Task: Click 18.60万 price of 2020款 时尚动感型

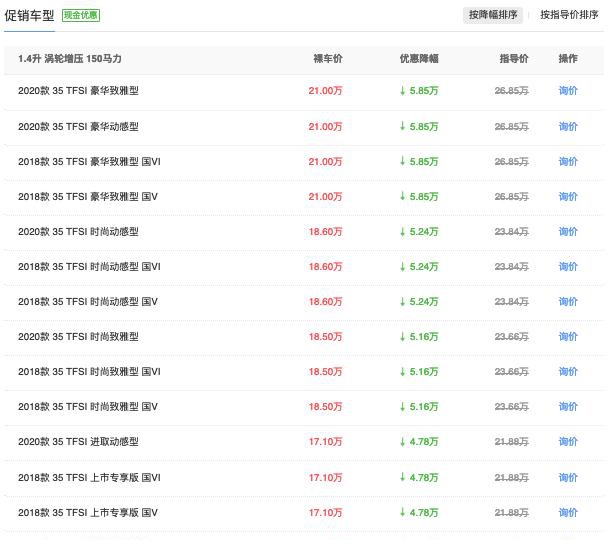Action: point(325,232)
